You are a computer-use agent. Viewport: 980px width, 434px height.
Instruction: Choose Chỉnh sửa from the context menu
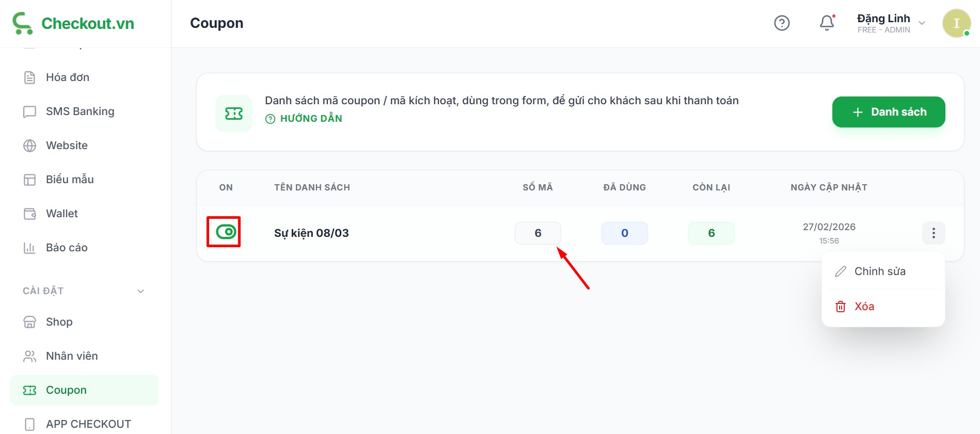[x=879, y=271]
